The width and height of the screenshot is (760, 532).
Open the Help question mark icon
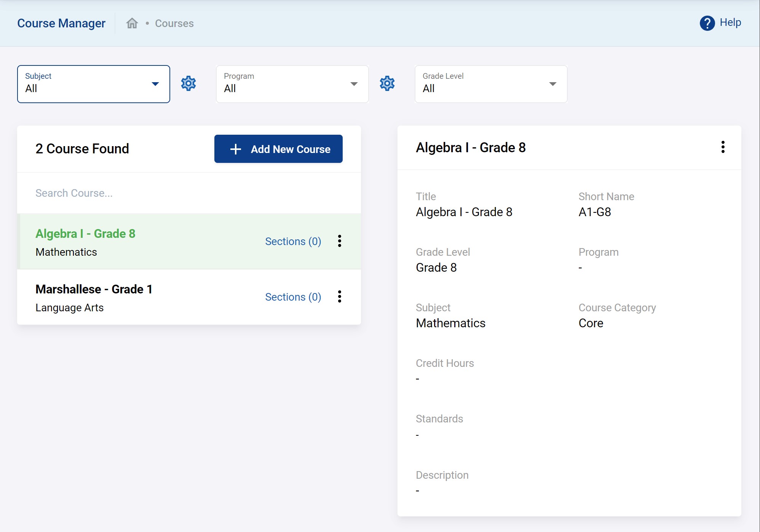coord(707,23)
